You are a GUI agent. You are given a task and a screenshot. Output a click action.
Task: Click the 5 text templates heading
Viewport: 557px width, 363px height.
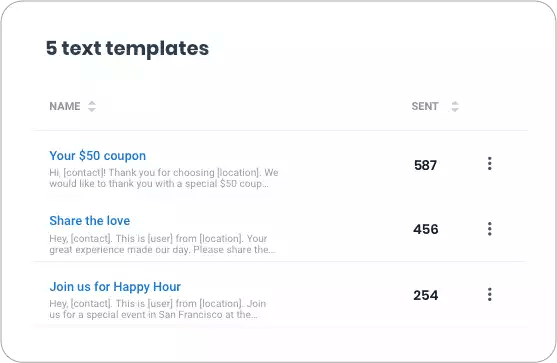127,48
